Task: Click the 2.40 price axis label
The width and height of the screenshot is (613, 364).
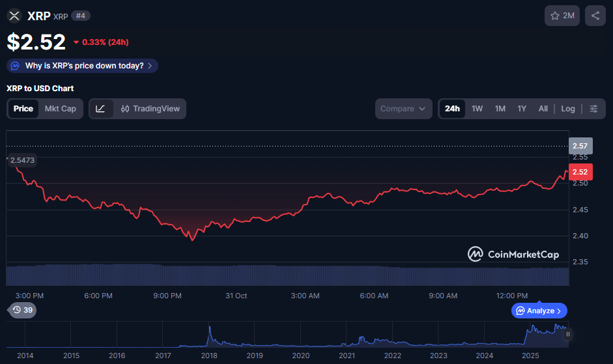Action: [x=580, y=236]
